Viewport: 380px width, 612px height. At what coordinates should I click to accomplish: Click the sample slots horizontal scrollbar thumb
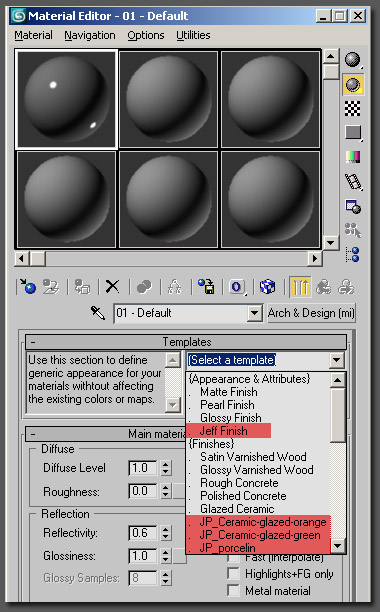[38, 258]
